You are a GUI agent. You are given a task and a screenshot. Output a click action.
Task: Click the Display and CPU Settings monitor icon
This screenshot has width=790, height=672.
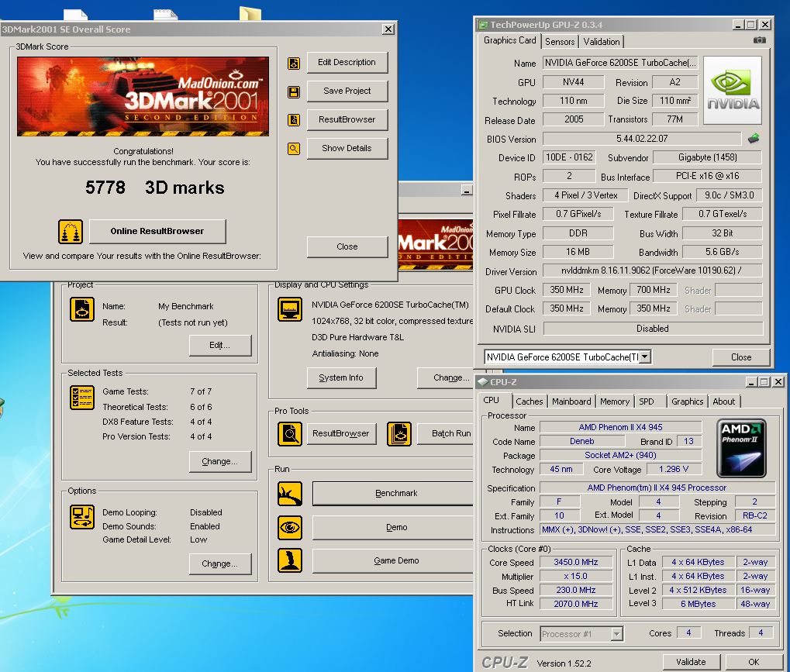290,309
